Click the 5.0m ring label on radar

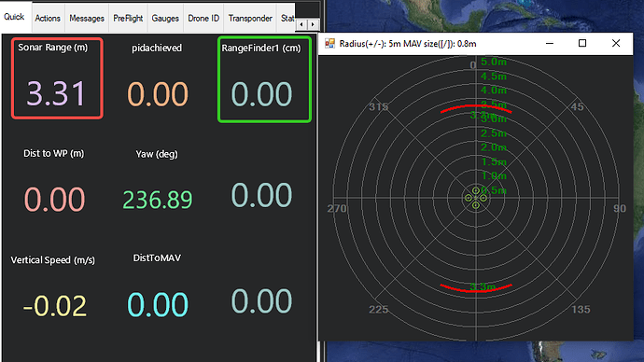(494, 62)
